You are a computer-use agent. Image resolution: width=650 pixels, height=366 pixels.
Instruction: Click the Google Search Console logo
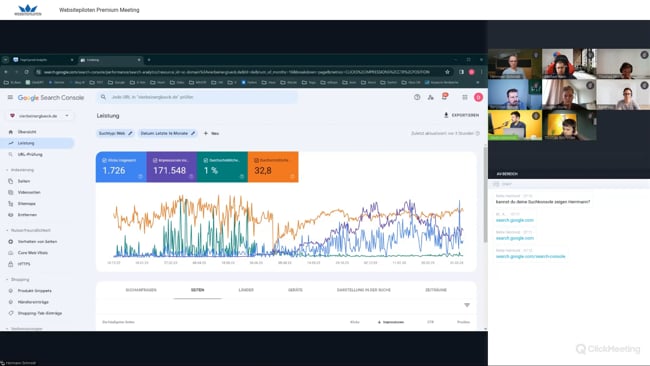(51, 97)
